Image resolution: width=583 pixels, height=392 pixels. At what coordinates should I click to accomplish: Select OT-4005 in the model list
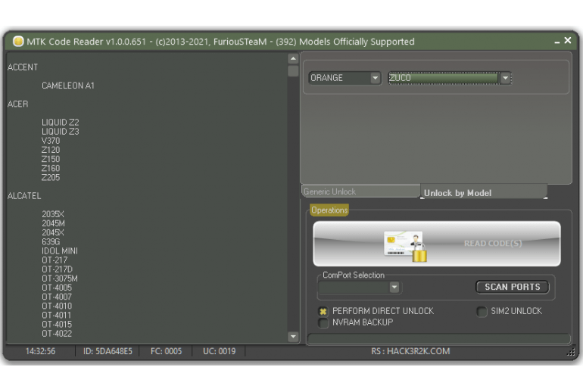coord(57,288)
